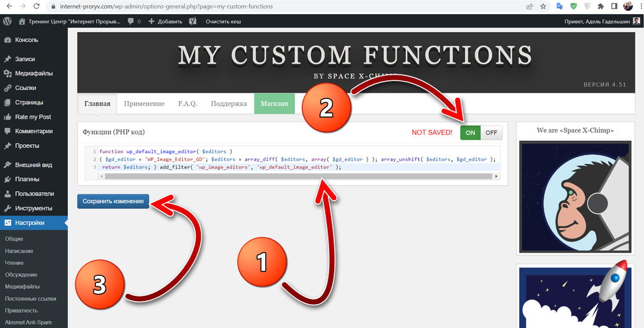Click the space monkey image
The width and height of the screenshot is (644, 328).
point(575,197)
